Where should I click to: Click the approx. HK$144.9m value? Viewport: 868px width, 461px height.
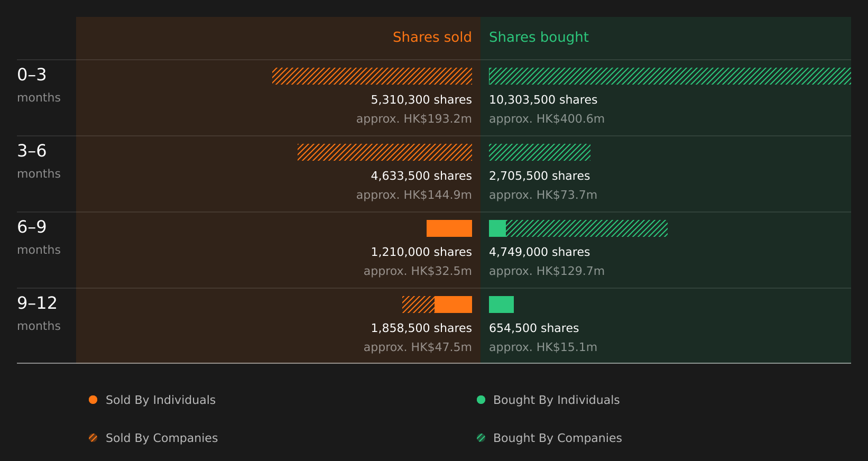point(414,195)
